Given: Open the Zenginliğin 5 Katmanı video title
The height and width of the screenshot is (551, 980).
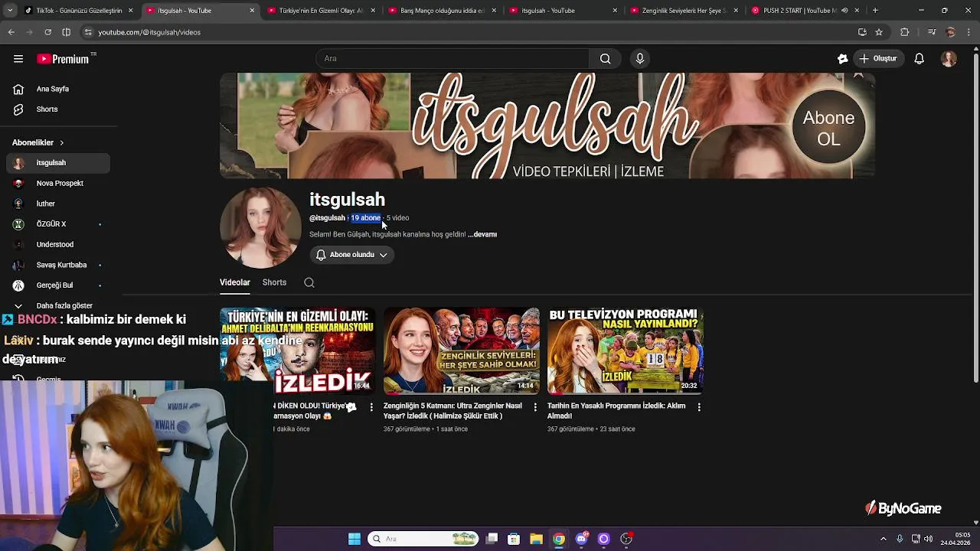Looking at the screenshot, I should click(452, 411).
